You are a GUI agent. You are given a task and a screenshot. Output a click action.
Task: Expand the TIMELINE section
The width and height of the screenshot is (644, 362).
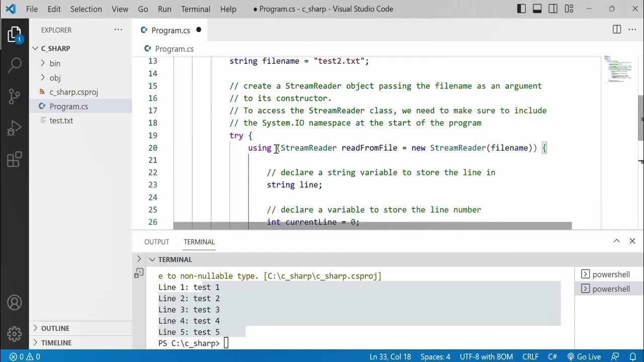tap(80, 343)
